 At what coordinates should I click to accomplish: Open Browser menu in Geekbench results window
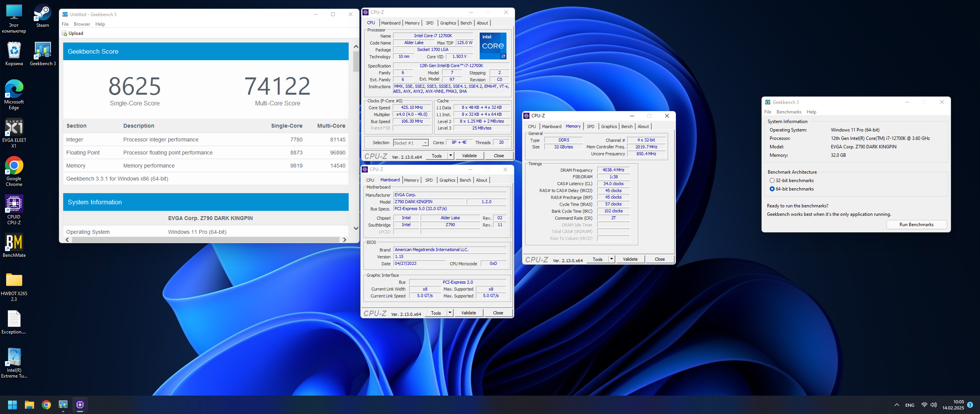82,24
